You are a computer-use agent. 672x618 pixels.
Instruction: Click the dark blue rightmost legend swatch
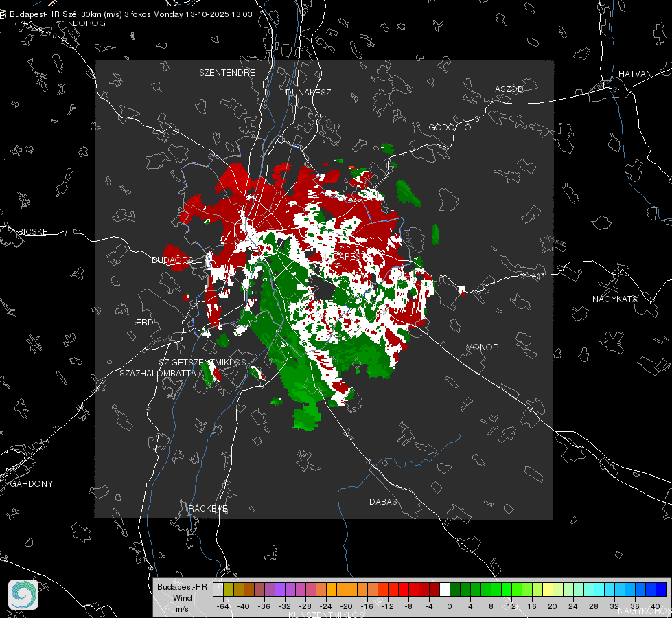click(x=661, y=589)
